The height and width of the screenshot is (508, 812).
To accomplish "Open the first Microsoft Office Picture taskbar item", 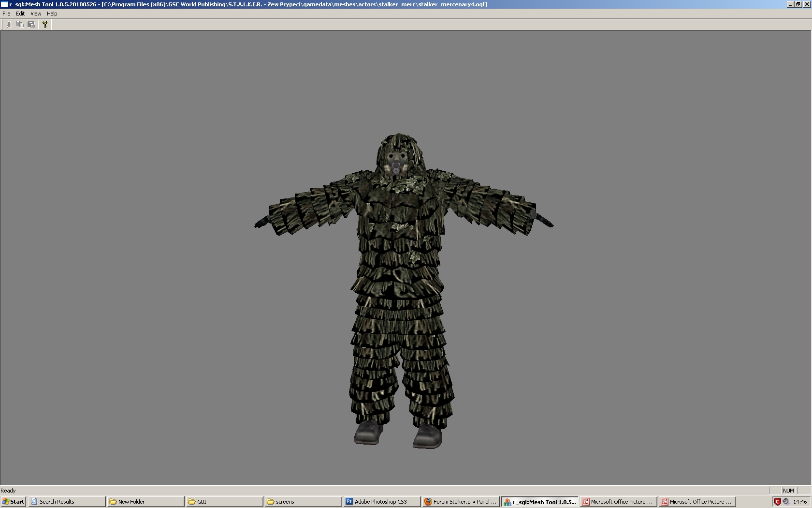I will (x=618, y=502).
